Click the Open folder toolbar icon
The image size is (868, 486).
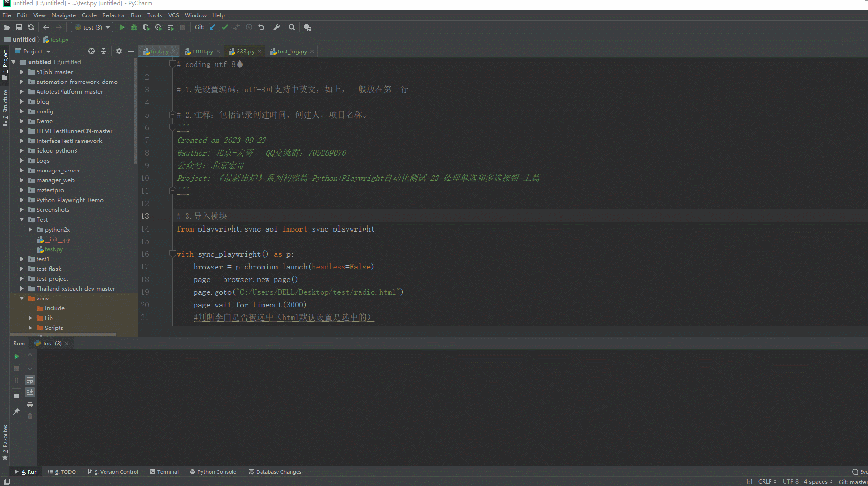7,27
